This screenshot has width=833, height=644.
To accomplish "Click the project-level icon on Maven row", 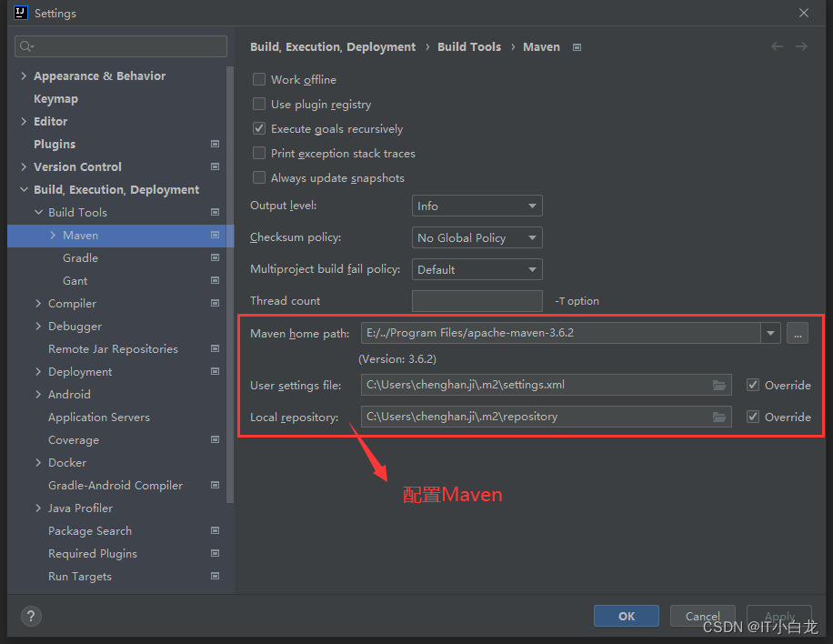I will pyautogui.click(x=216, y=235).
